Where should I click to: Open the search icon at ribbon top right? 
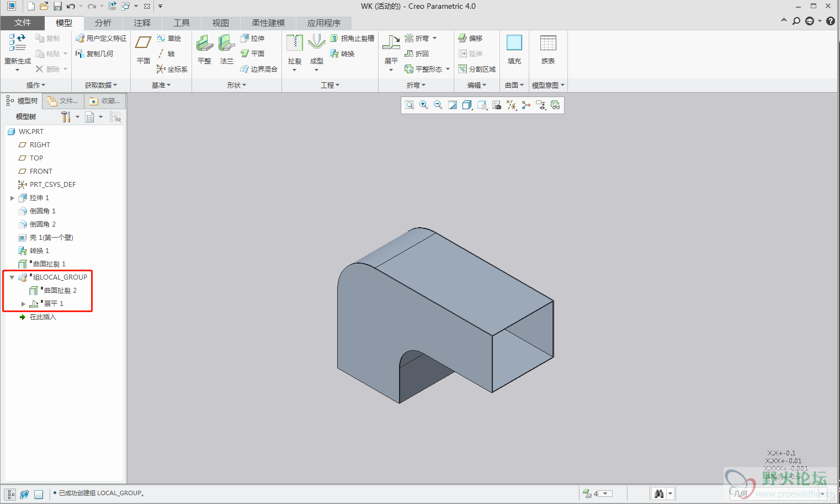tap(796, 21)
